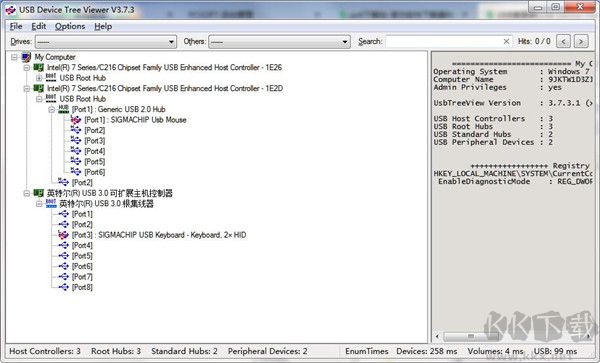Click 'UsbTreeView Version' line in info pane
The width and height of the screenshot is (600, 363).
(512, 103)
